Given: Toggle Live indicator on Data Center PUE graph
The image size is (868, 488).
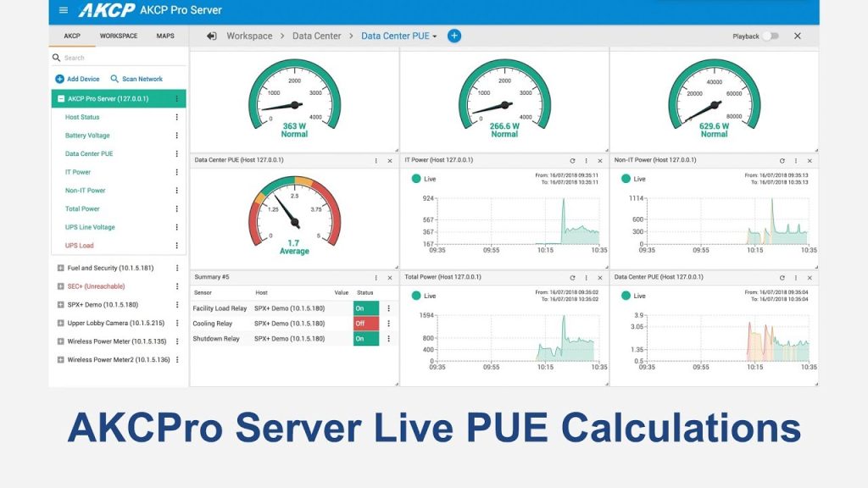Looking at the screenshot, I should (626, 296).
